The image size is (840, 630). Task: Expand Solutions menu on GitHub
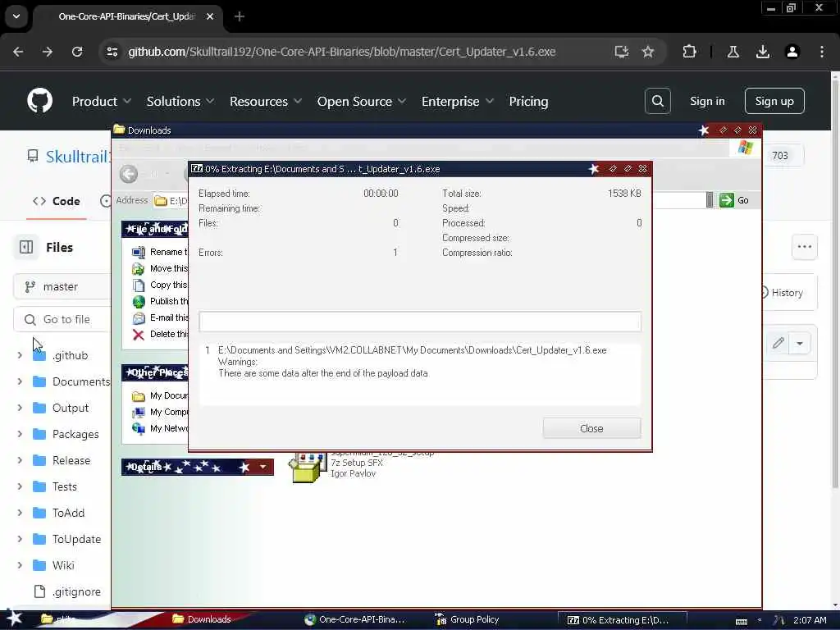180,101
